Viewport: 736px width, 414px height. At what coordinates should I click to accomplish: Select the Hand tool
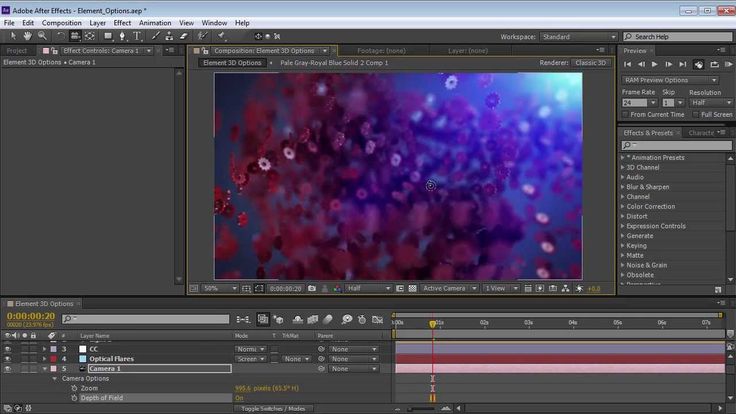click(27, 36)
